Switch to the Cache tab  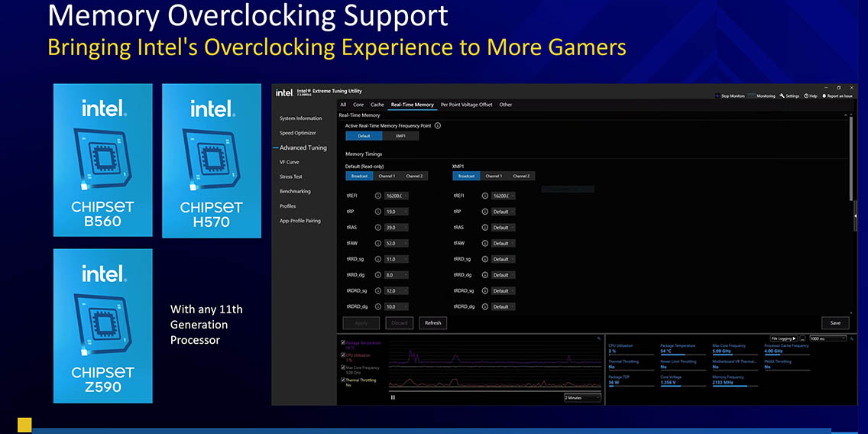coord(377,105)
